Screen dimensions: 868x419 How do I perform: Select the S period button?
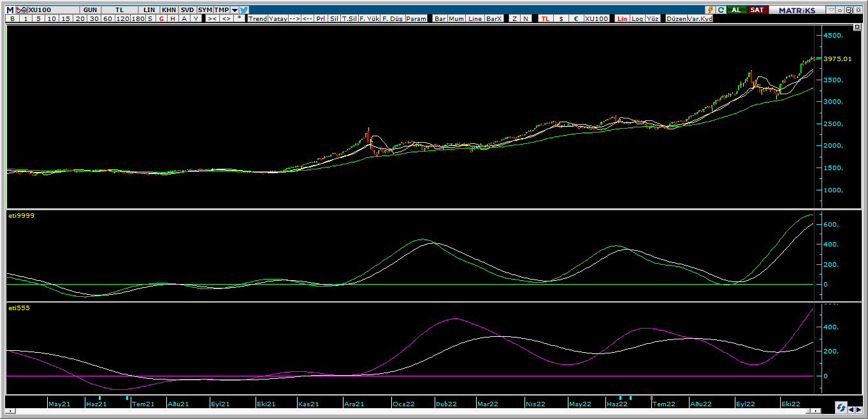click(150, 18)
